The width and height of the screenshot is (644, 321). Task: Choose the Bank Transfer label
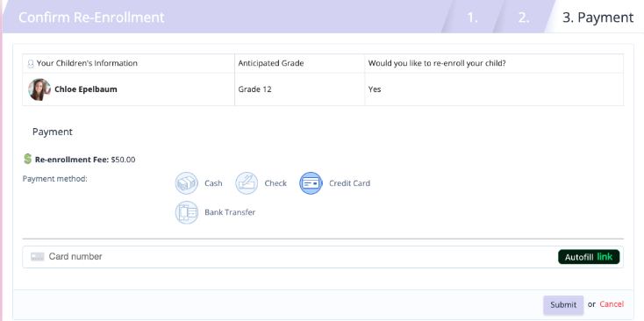[x=230, y=212]
